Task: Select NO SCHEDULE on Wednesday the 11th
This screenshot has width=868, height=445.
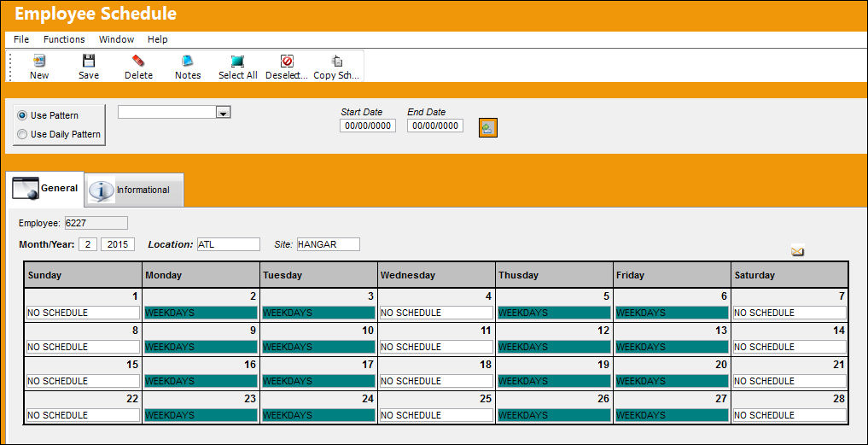Action: coord(436,347)
